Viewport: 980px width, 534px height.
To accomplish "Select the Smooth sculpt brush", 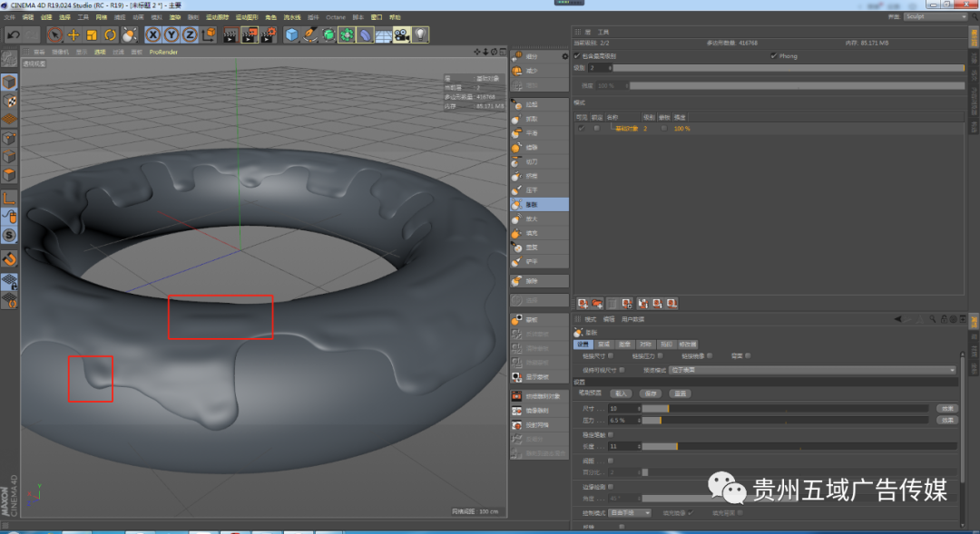I will 539,133.
